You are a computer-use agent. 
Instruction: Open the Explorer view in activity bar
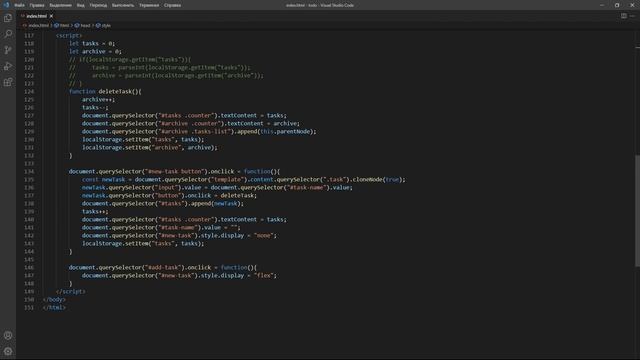pos(8,18)
